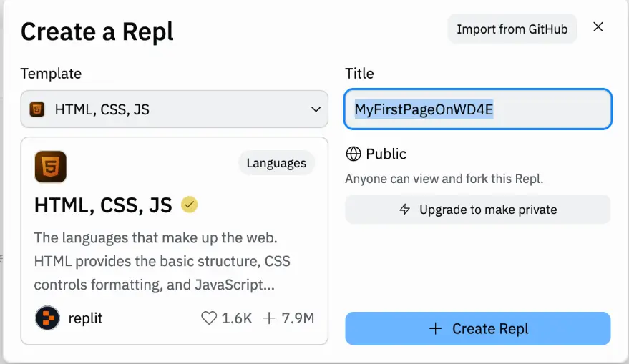Like the template via heart icon
The image size is (629, 364).
209,318
